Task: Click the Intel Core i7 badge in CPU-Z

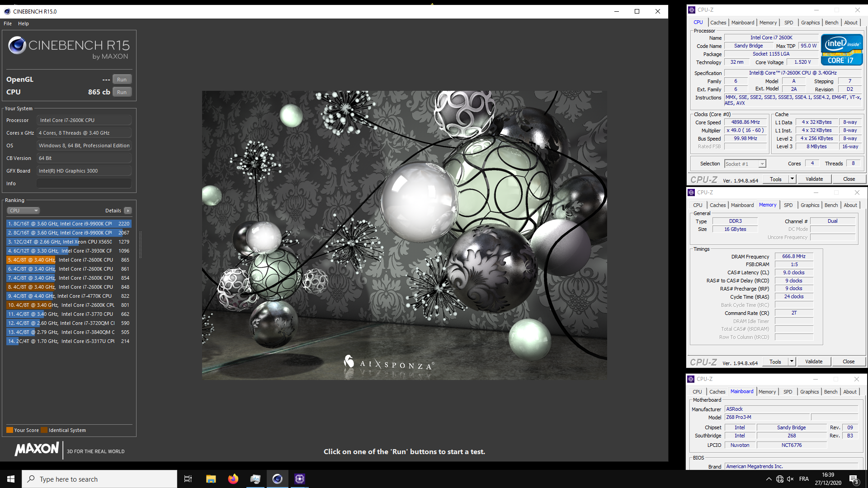Action: coord(842,50)
